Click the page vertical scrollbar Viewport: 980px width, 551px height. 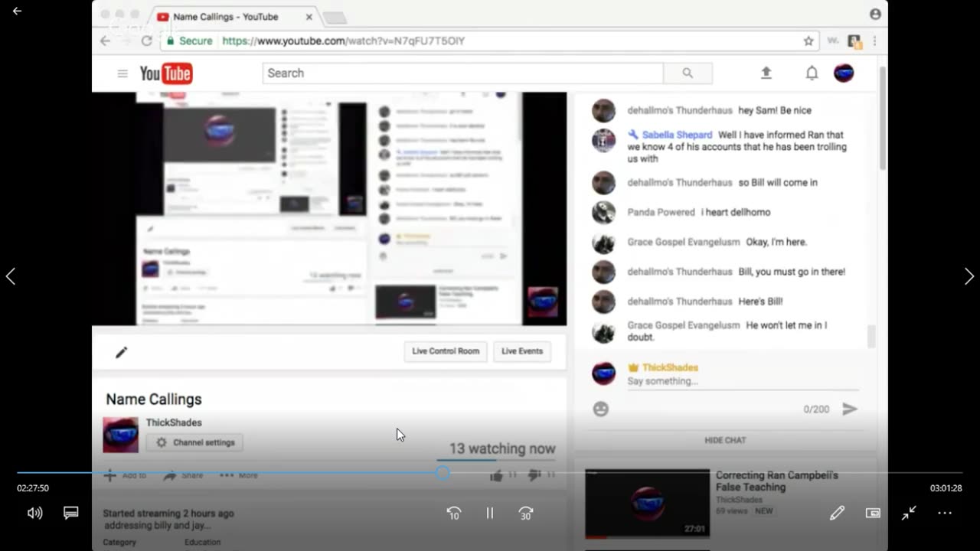click(x=883, y=118)
